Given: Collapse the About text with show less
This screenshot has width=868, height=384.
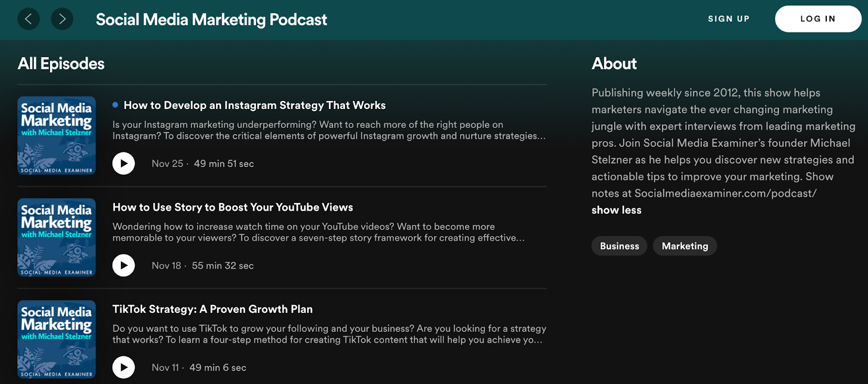Looking at the screenshot, I should pos(616,210).
